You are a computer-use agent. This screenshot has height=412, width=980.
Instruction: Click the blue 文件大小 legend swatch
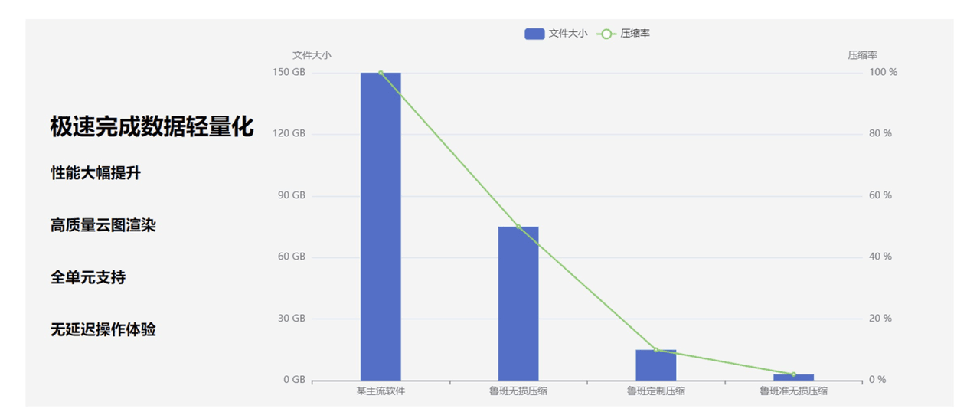tap(534, 34)
